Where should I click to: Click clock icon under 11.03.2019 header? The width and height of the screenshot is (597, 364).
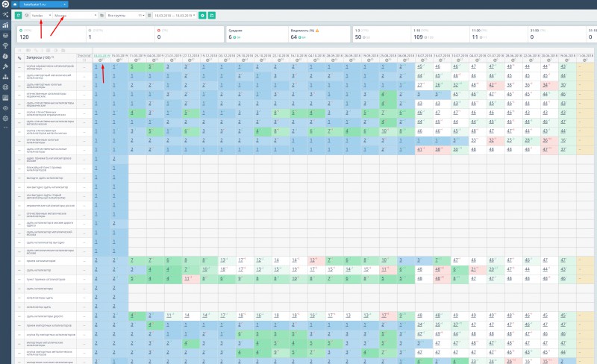click(137, 60)
